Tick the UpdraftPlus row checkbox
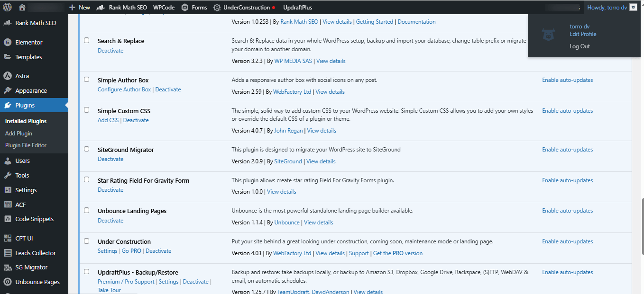The image size is (644, 294). click(86, 271)
